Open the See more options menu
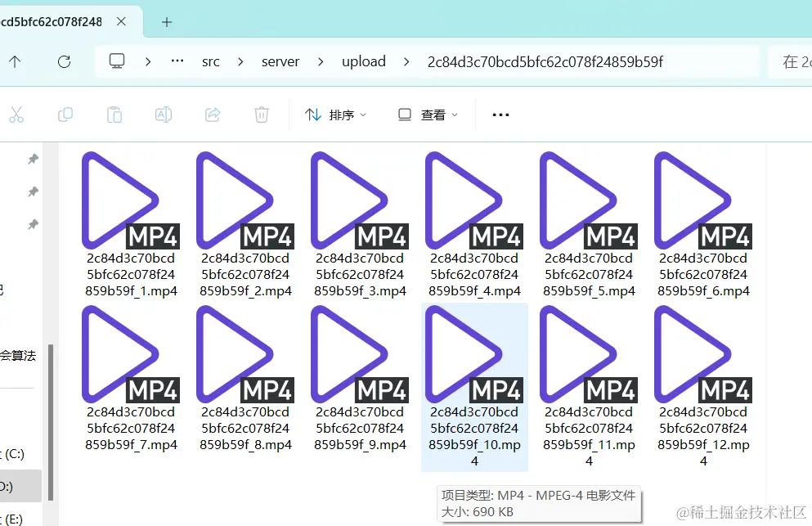This screenshot has width=812, height=526. coord(500,115)
